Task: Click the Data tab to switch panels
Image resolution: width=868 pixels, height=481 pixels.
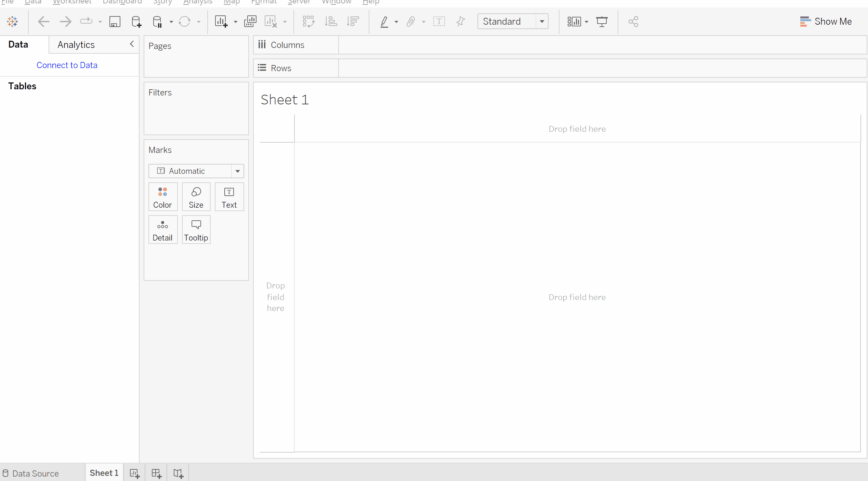Action: pyautogui.click(x=18, y=44)
